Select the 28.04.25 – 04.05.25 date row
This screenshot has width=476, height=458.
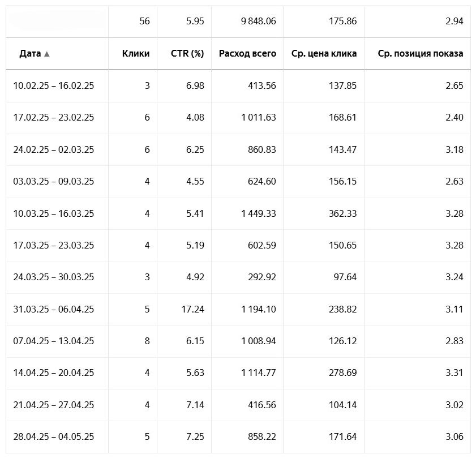pos(54,437)
